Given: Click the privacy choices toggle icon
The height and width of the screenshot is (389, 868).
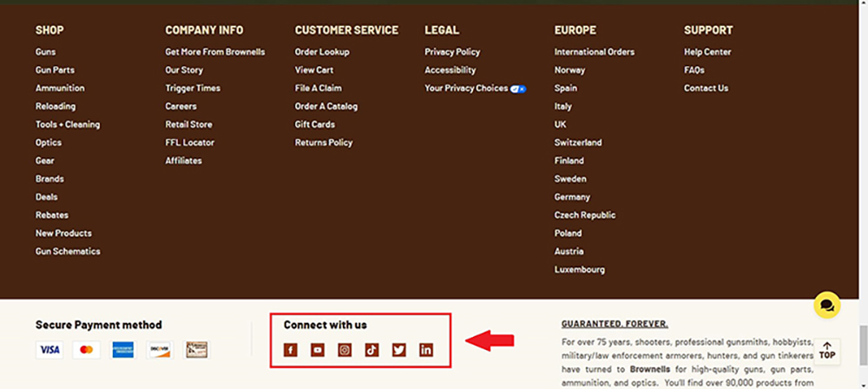Looking at the screenshot, I should pos(518,89).
